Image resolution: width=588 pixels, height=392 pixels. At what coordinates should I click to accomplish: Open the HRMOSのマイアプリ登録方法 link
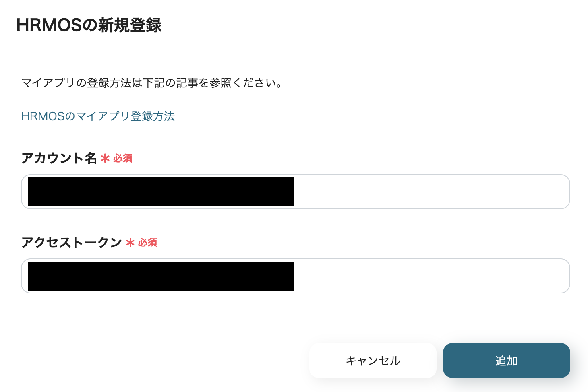coord(98,116)
